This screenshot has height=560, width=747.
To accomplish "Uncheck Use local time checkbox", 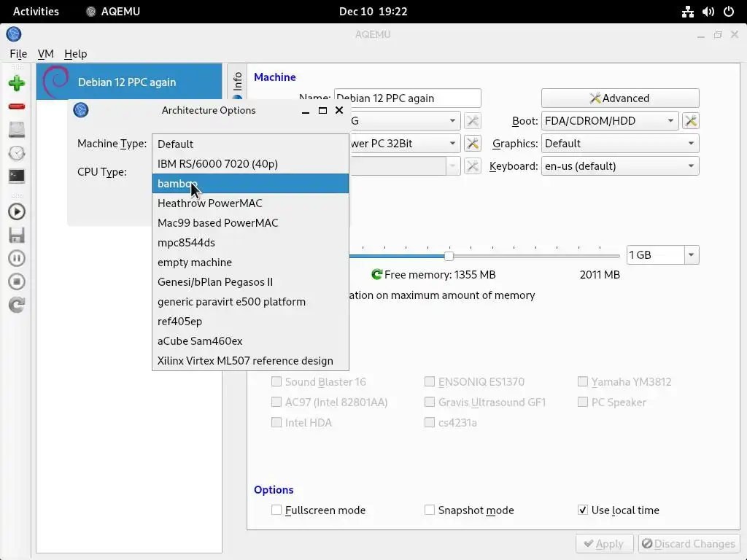I will (x=583, y=510).
